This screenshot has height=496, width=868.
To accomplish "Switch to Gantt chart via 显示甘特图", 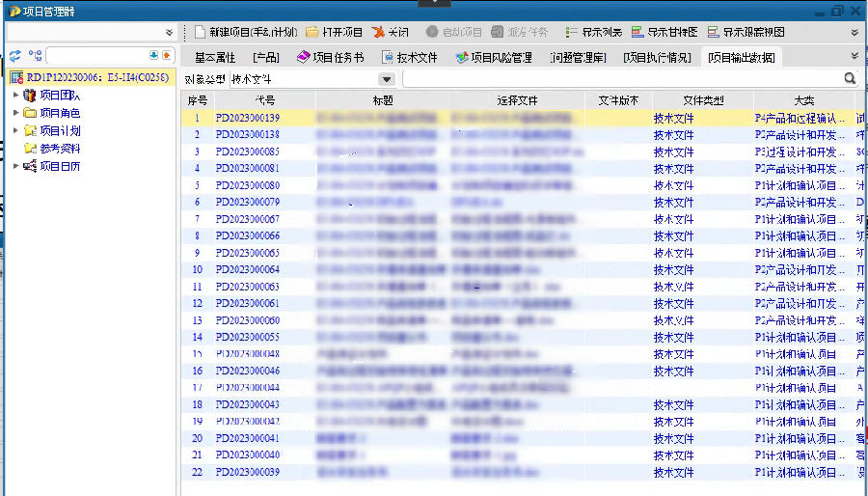I will pyautogui.click(x=665, y=32).
